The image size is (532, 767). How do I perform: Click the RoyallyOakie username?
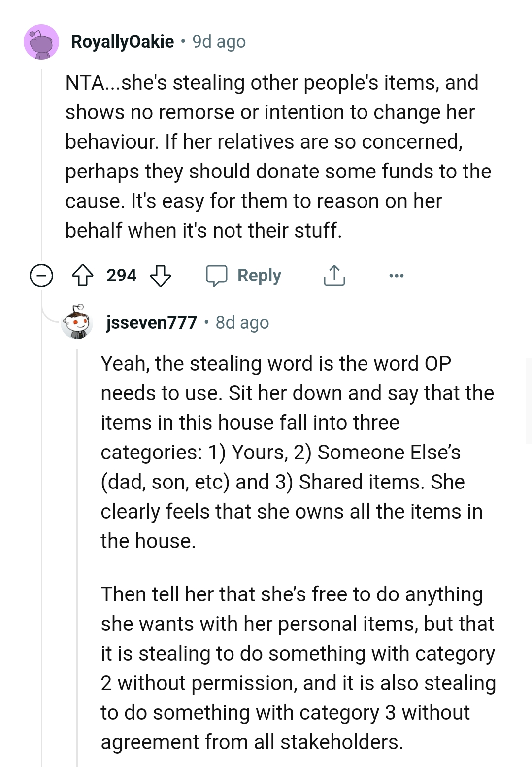point(122,42)
